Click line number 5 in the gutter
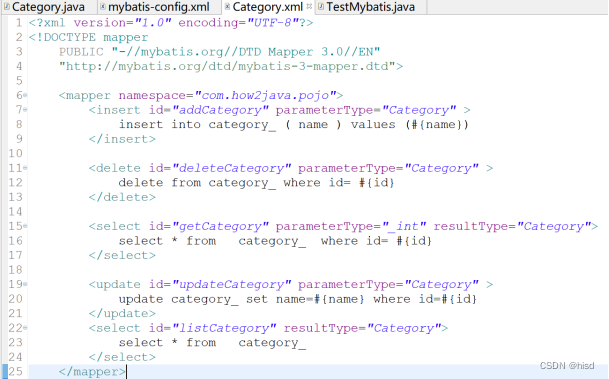 tap(19, 81)
